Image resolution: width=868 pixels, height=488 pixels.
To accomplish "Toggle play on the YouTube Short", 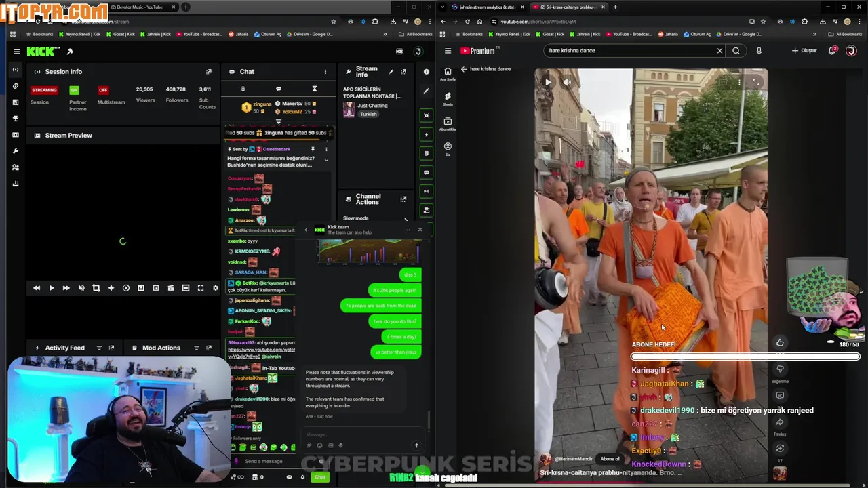I will [548, 82].
